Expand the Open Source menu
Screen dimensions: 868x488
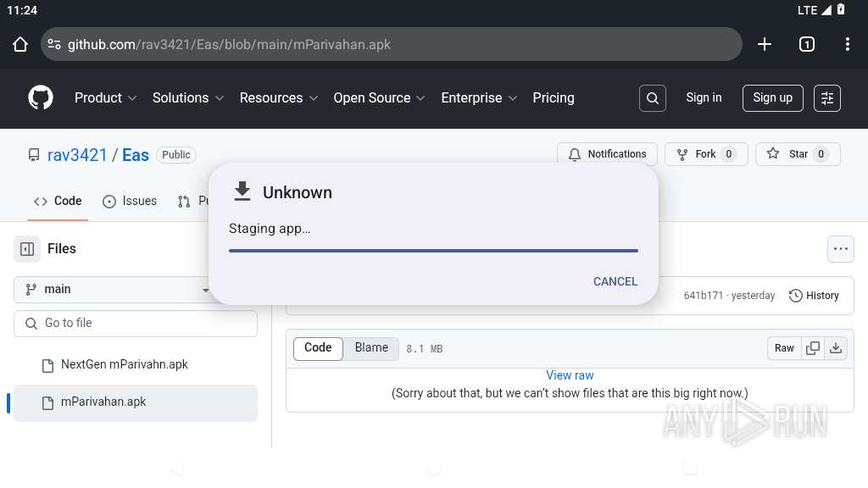pyautogui.click(x=379, y=98)
